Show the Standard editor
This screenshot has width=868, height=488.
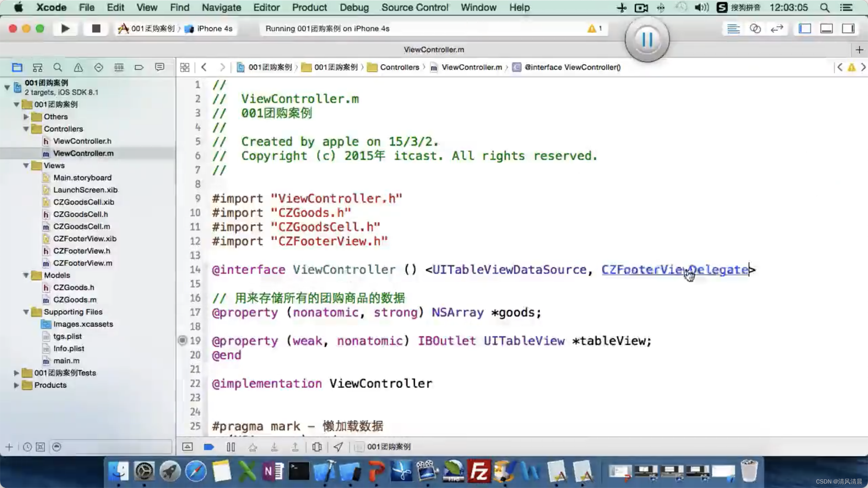coord(733,29)
